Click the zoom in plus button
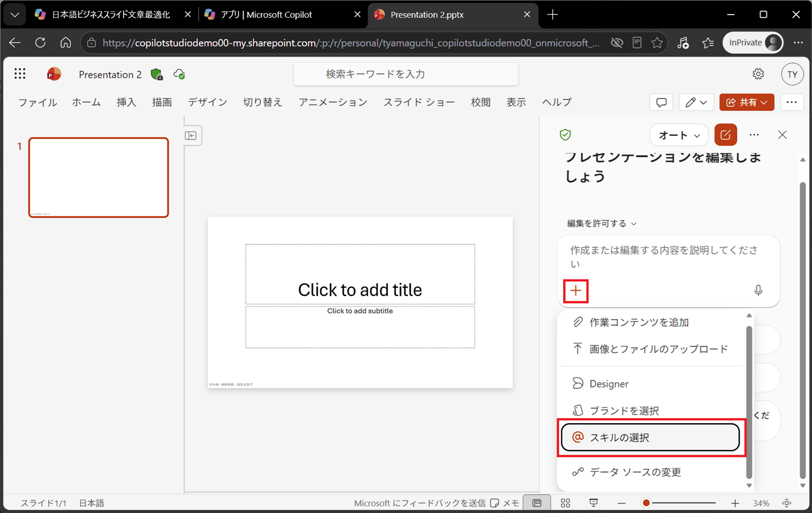Image resolution: width=812 pixels, height=513 pixels. point(735,503)
